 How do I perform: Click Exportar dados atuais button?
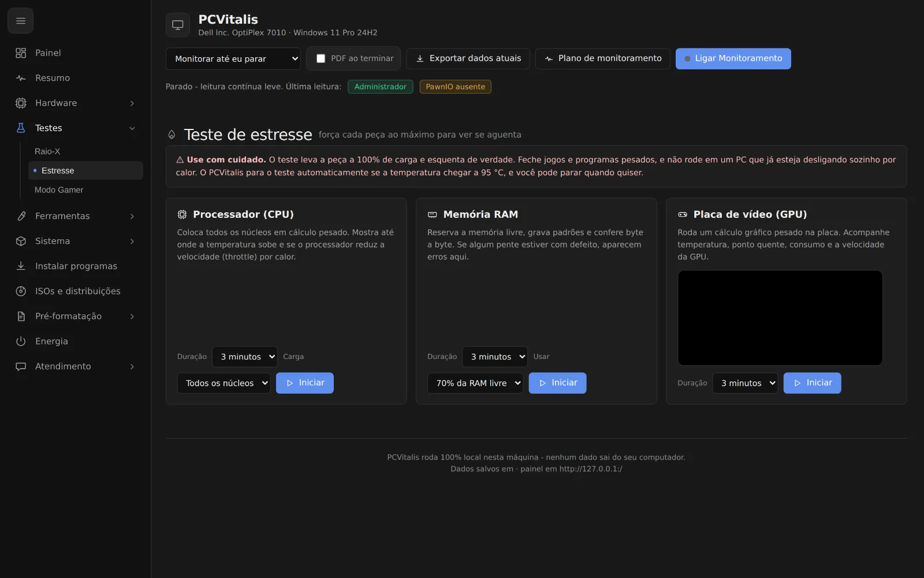[468, 58]
